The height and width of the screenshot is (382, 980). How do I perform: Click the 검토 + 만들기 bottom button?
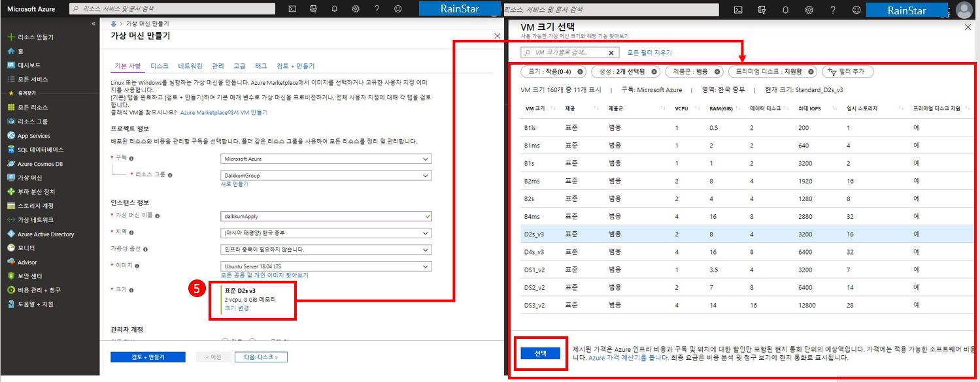coord(148,357)
